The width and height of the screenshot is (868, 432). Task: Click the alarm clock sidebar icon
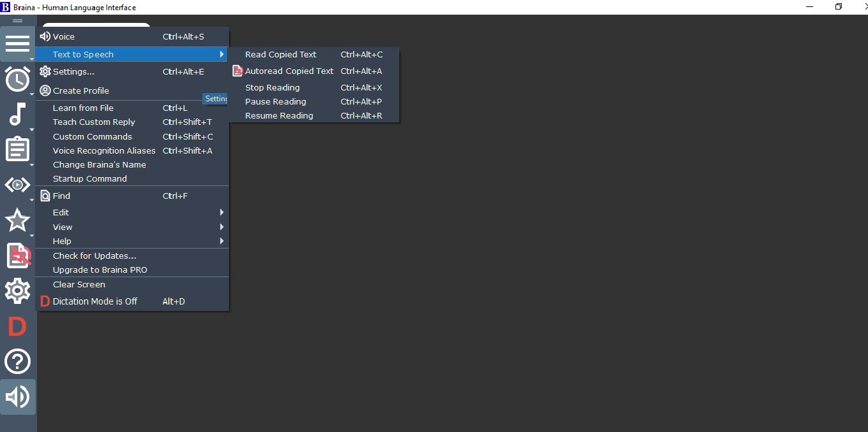pyautogui.click(x=17, y=79)
